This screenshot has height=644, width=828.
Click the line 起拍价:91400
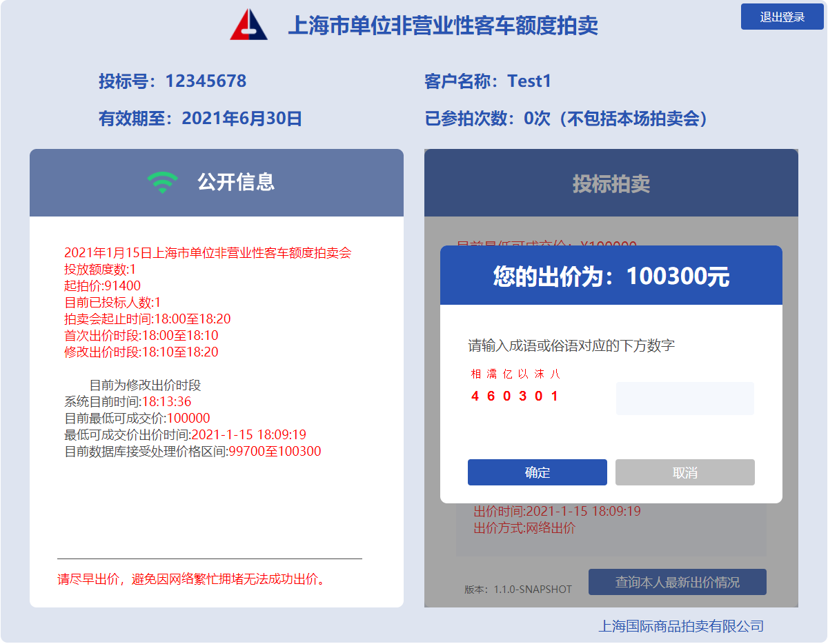click(x=102, y=286)
